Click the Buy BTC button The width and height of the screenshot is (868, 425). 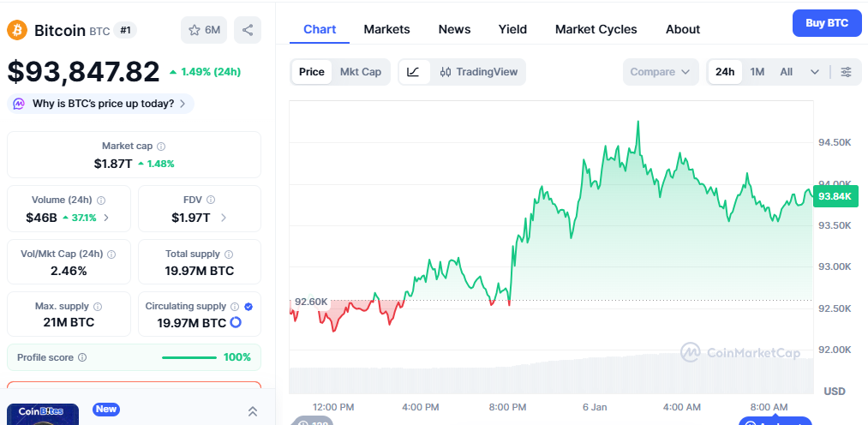click(x=827, y=23)
